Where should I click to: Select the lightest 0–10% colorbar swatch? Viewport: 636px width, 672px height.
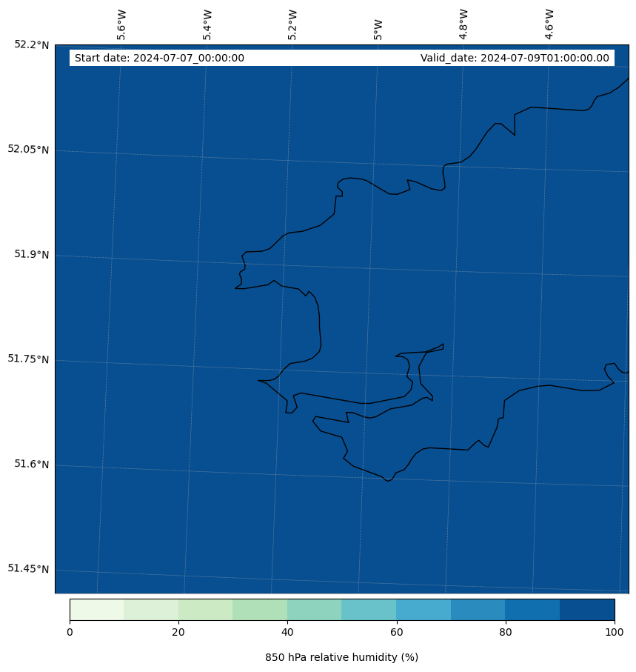[x=96, y=609]
